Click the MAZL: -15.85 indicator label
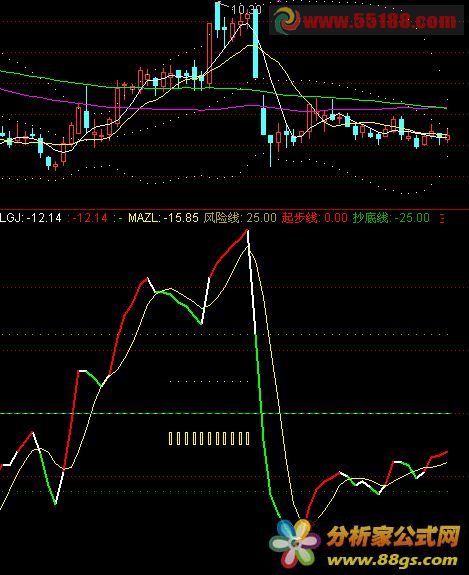Screen dimensions: 469x575 [x=163, y=218]
